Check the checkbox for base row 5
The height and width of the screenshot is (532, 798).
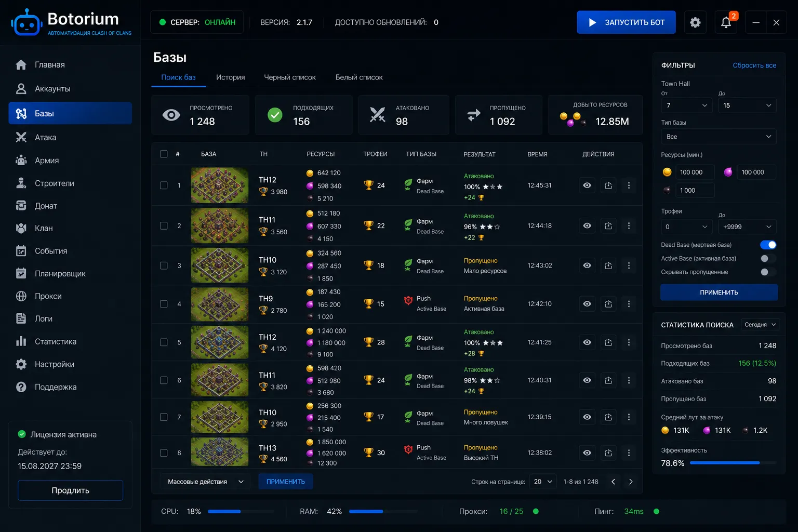tap(164, 342)
